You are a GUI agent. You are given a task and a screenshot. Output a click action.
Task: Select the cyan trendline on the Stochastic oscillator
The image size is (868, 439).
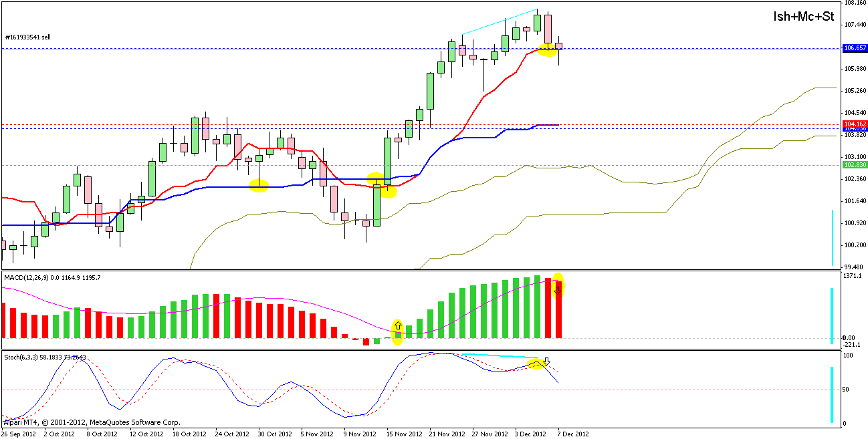(500, 356)
